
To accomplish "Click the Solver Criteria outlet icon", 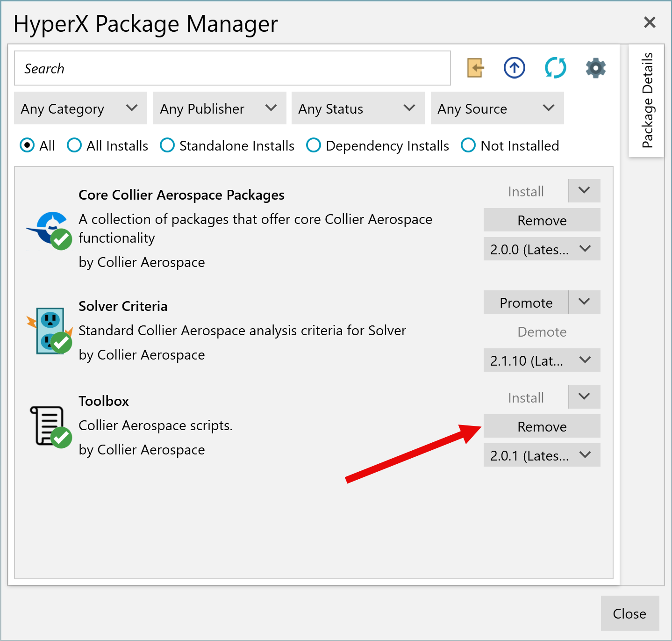I will pos(50,331).
